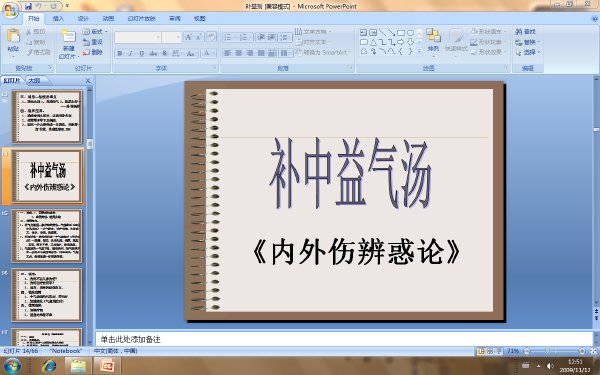Select the rectangle shape in gallery
Image resolution: width=600 pixels, height=375 pixels.
point(401,33)
